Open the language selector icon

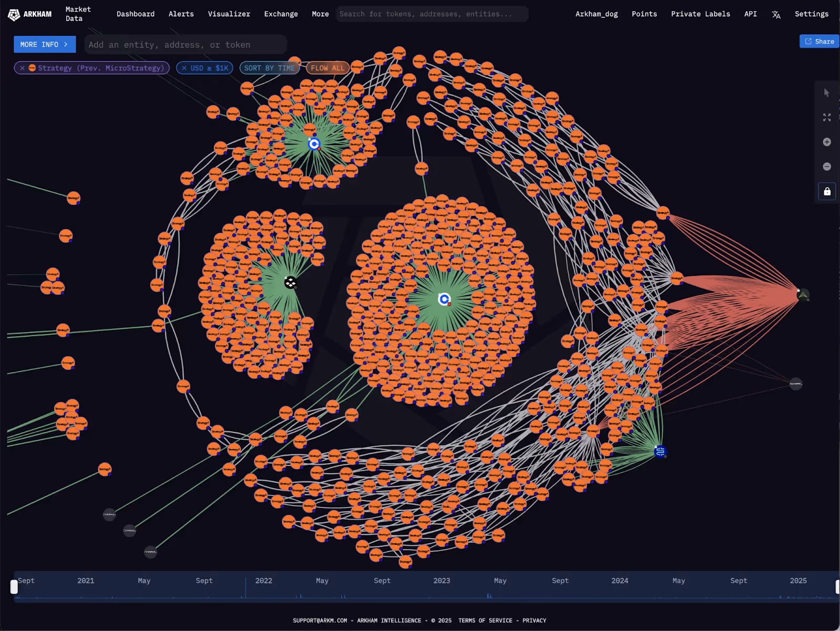tap(776, 14)
